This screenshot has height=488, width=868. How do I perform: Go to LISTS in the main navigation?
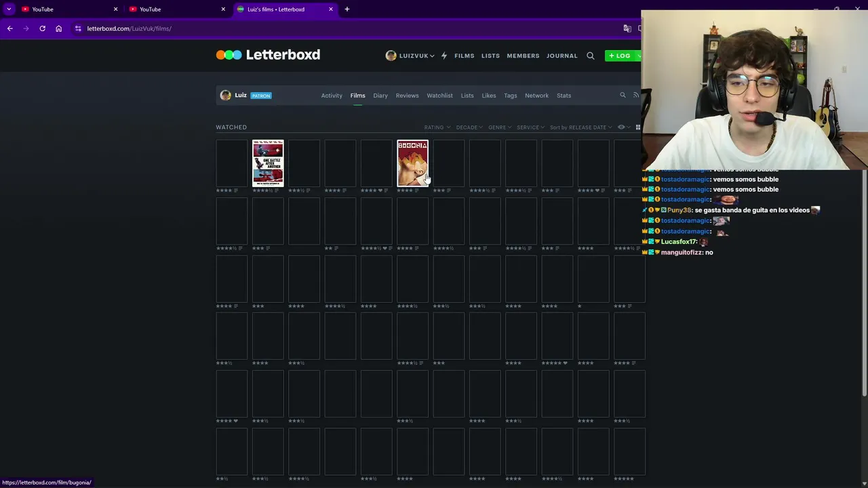pyautogui.click(x=490, y=56)
